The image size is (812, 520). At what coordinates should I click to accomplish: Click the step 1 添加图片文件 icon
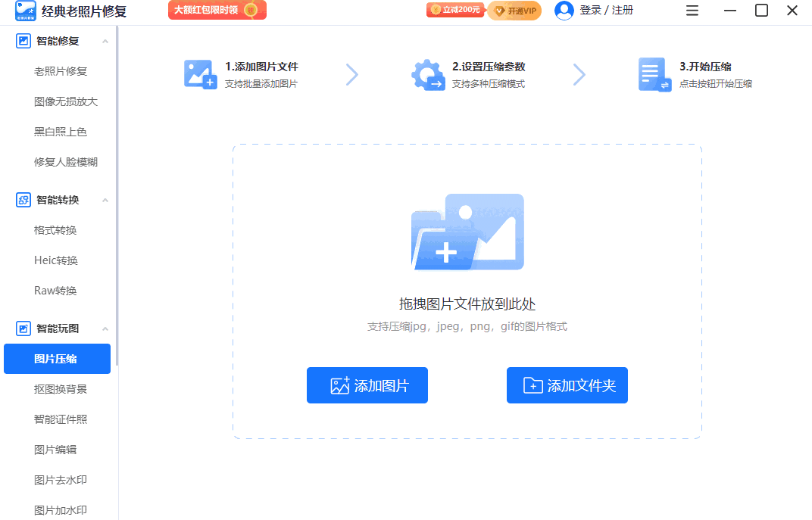(200, 73)
